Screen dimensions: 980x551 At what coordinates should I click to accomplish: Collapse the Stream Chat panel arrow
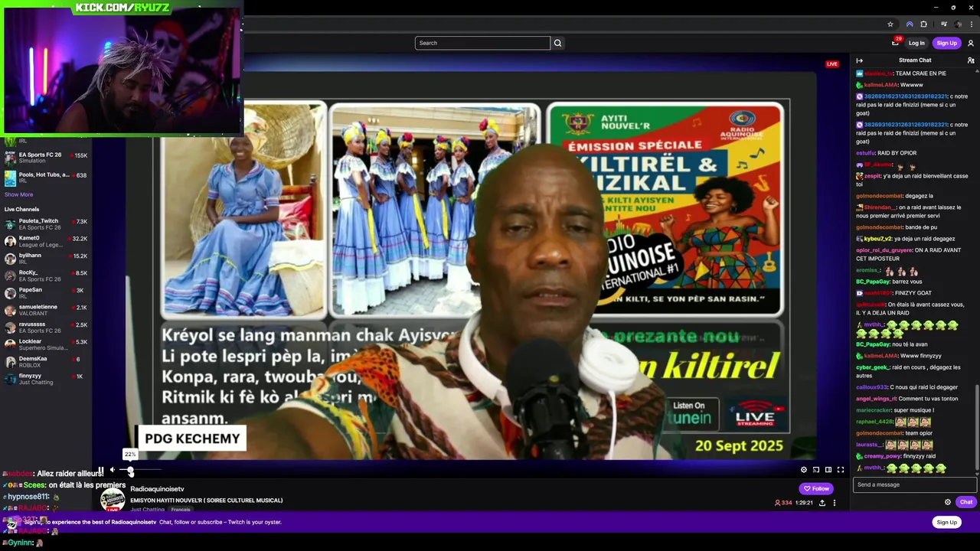[859, 60]
